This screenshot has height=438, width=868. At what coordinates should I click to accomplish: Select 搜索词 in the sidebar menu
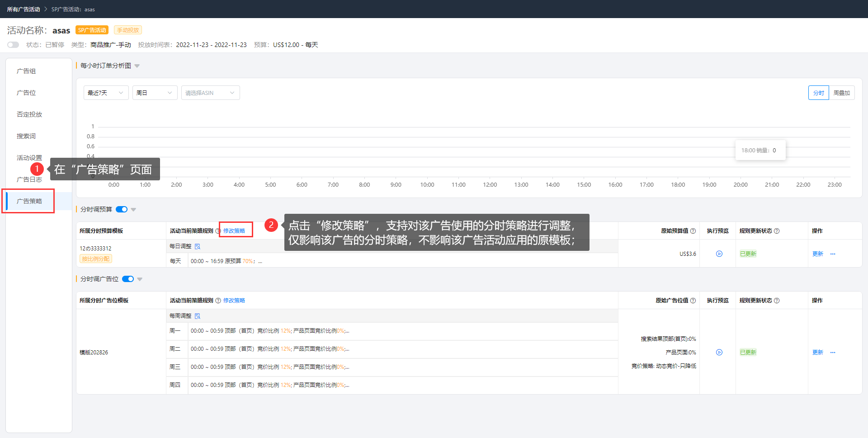coord(26,136)
